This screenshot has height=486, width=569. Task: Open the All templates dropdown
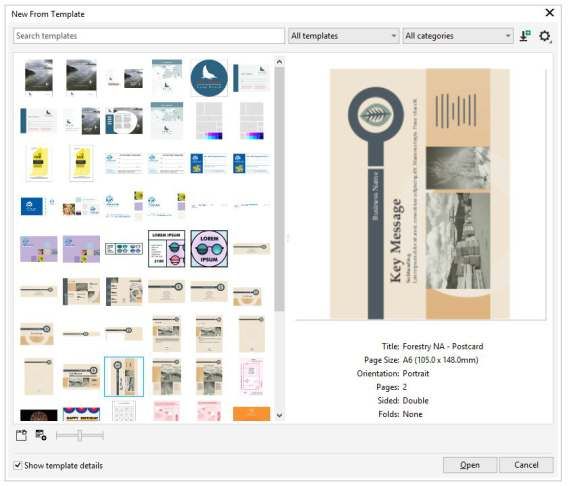click(x=343, y=36)
